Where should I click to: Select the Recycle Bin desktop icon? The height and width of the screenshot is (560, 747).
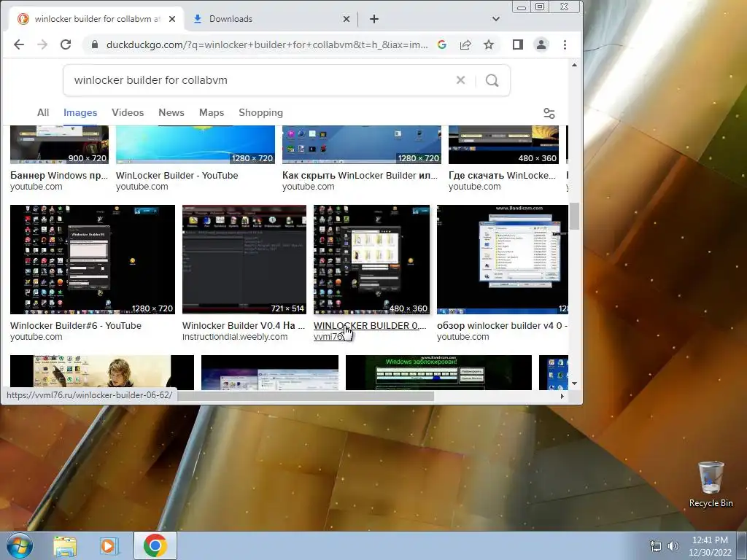click(x=711, y=484)
